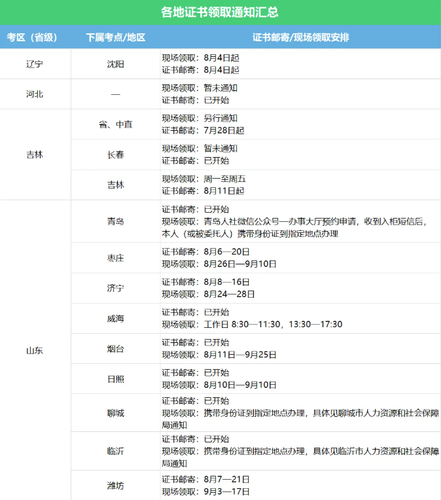The width and height of the screenshot is (441, 500).
Task: Select the text 证书邮寄：8月7—21日
Action: point(206,480)
